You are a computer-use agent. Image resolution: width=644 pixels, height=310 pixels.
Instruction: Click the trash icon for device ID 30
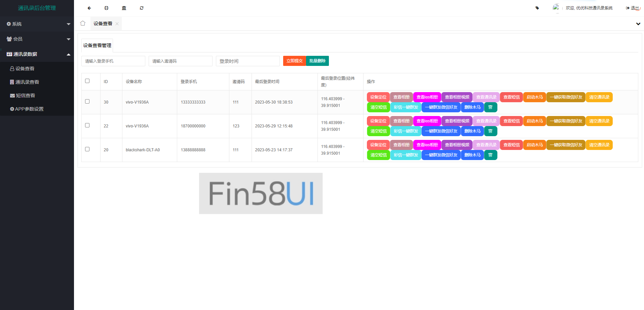tap(490, 107)
